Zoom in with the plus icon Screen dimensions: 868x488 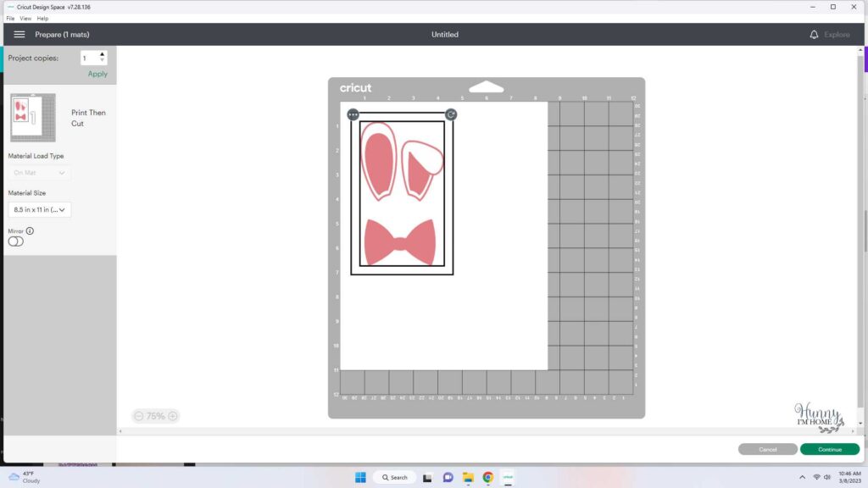point(173,416)
